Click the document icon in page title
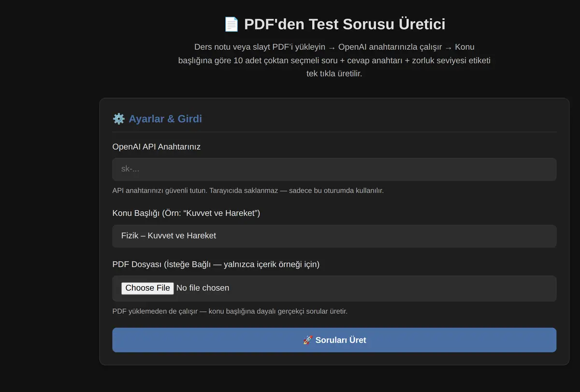This screenshot has width=580, height=392. point(232,24)
